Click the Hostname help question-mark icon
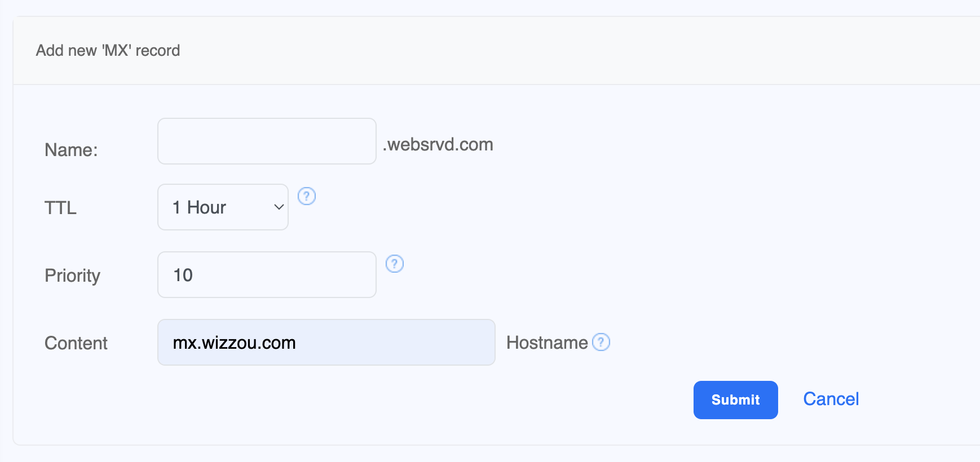This screenshot has height=462, width=980. tap(601, 342)
